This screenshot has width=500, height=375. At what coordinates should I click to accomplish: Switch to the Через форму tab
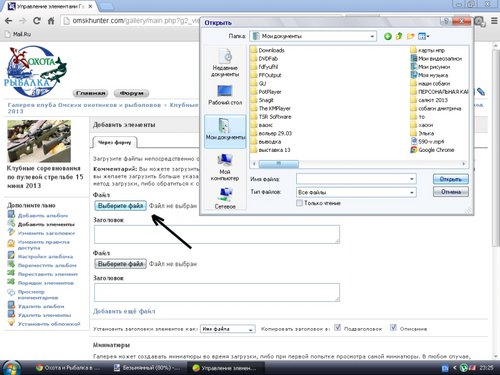click(115, 142)
